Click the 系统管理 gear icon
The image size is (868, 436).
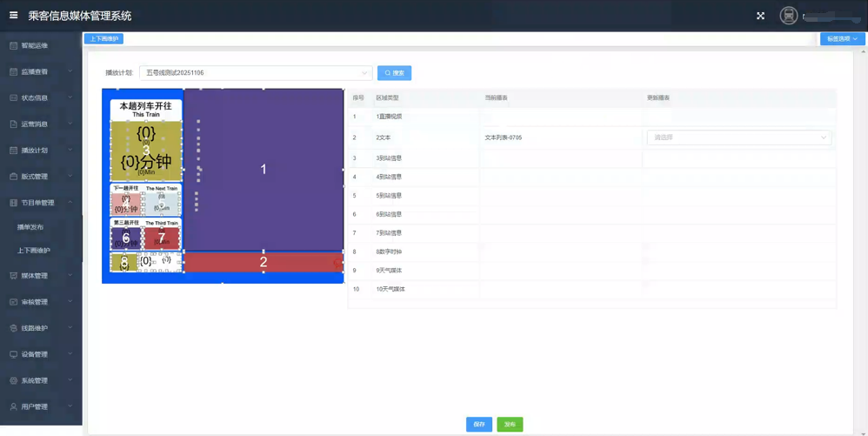point(13,380)
